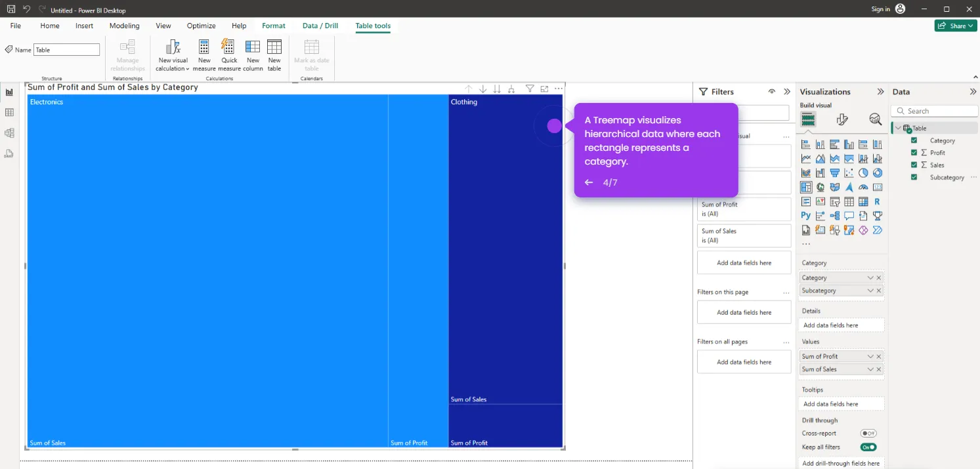Toggle the Cross-report switch
980x469 pixels.
click(868, 434)
